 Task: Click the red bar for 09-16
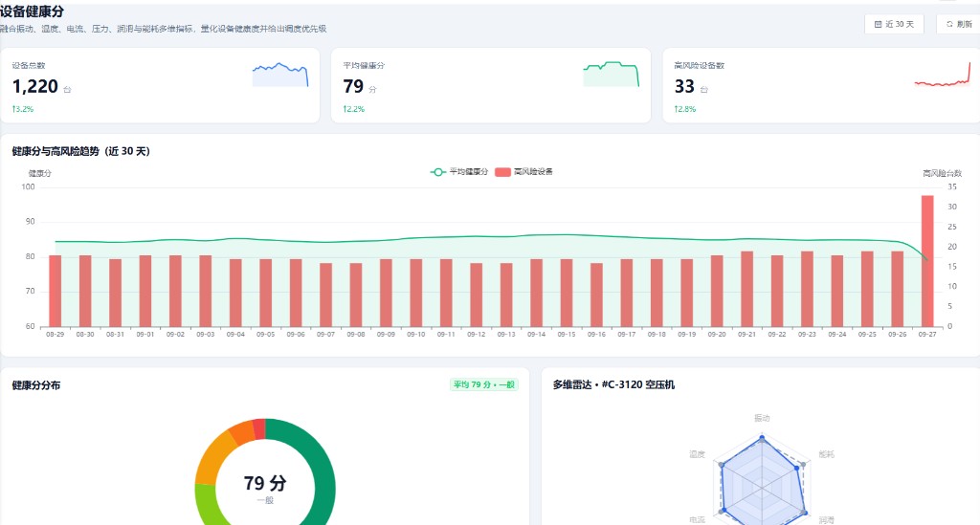coord(596,295)
